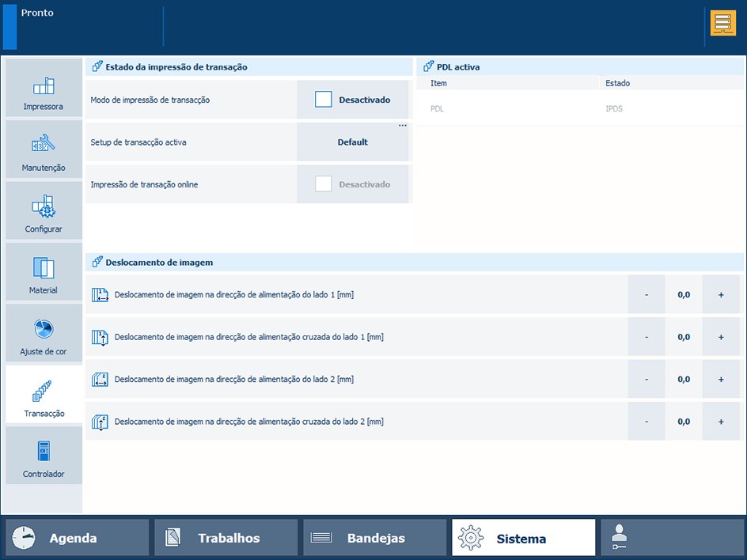
Task: Decrease side 1 cross-feed image shift
Action: tap(647, 337)
